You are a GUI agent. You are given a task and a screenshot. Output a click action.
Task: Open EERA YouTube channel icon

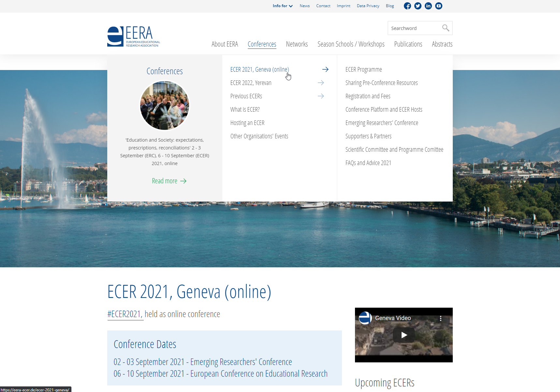tap(438, 6)
